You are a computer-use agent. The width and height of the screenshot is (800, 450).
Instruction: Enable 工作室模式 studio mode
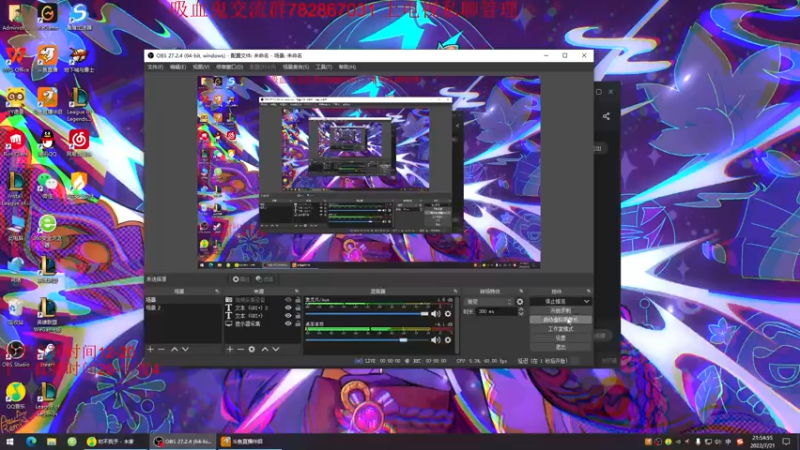[560, 329]
